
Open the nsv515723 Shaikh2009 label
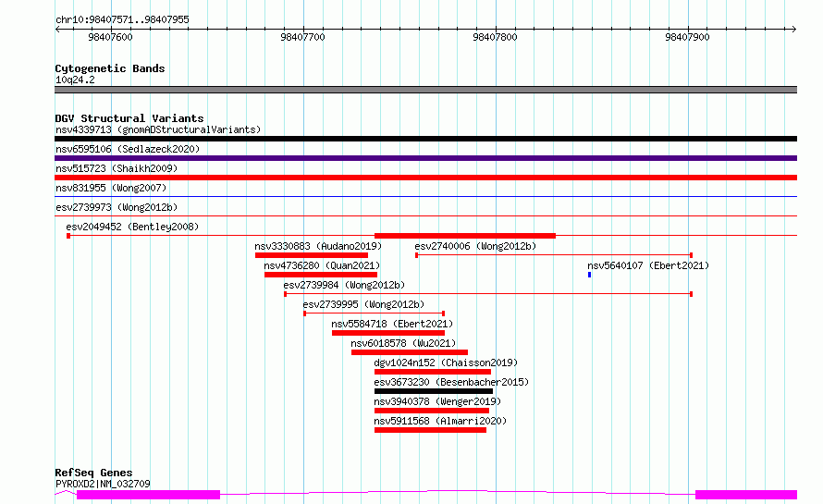pyautogui.click(x=117, y=168)
